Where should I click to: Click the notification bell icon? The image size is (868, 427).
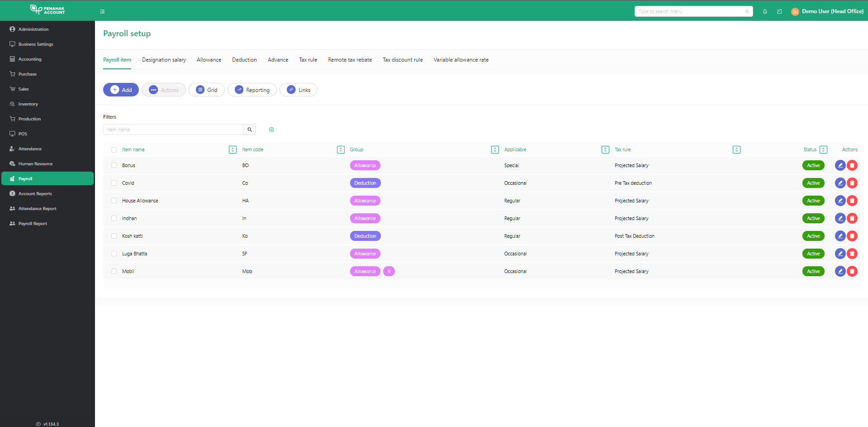click(x=765, y=11)
